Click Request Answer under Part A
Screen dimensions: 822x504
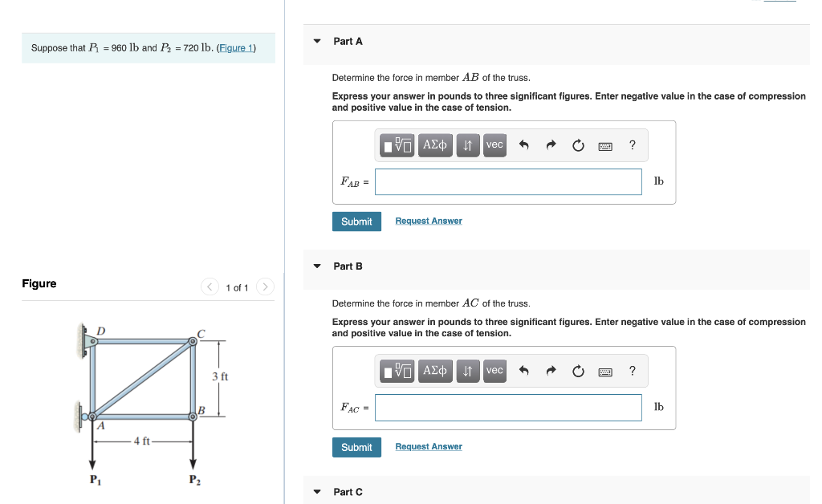click(x=428, y=221)
